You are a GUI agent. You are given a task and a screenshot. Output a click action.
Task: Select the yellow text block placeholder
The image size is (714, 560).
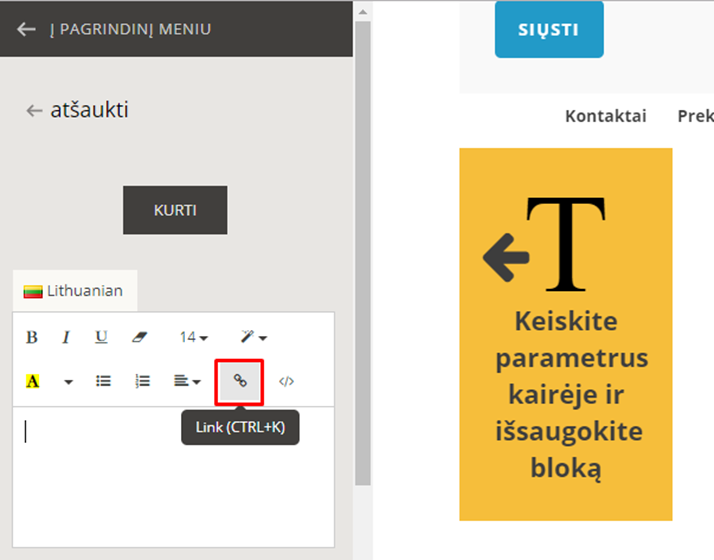pyautogui.click(x=566, y=334)
